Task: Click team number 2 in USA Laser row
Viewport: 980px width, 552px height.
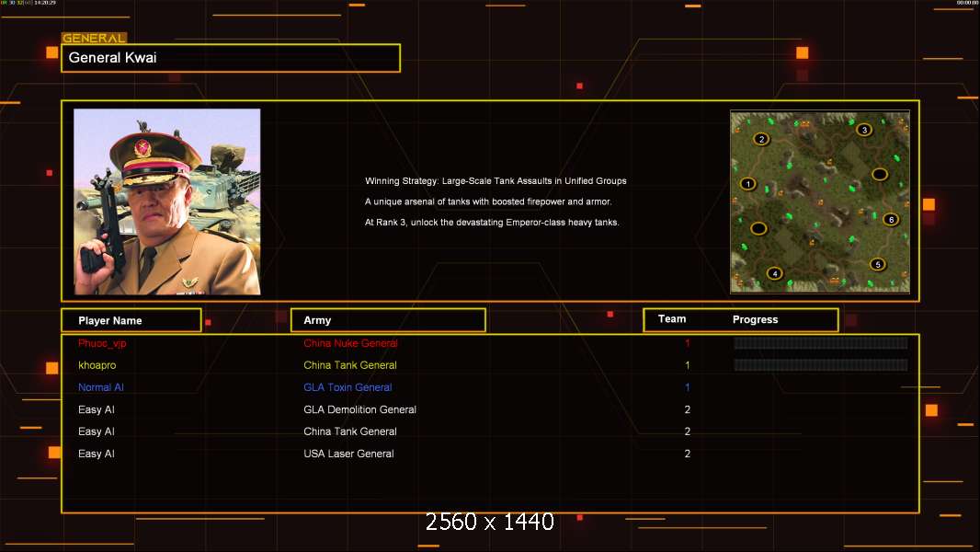Action: click(x=687, y=454)
